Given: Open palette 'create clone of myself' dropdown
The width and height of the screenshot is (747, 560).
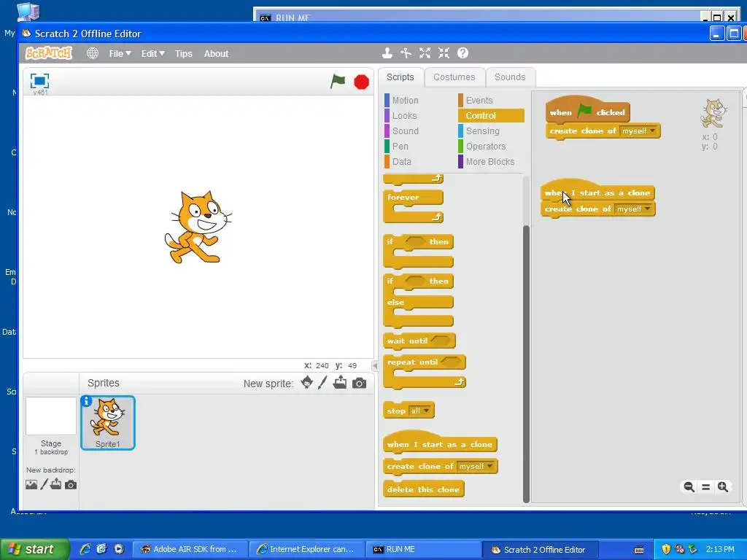Looking at the screenshot, I should coord(476,466).
